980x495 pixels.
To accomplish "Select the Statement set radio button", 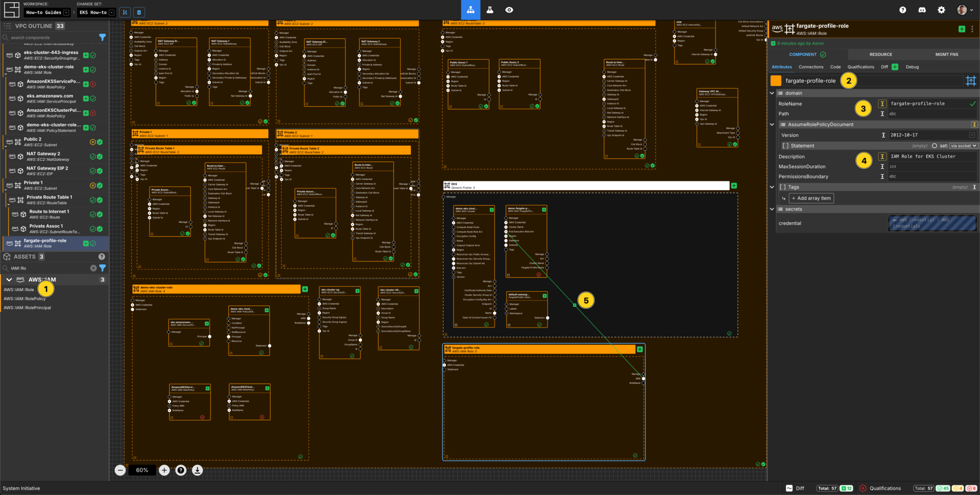I will (x=934, y=146).
